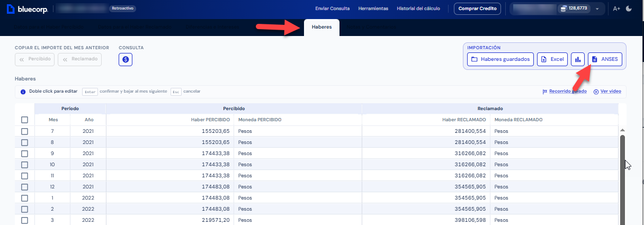644x225 pixels.
Task: Toggle the select-all header checkbox
Action: click(24, 120)
